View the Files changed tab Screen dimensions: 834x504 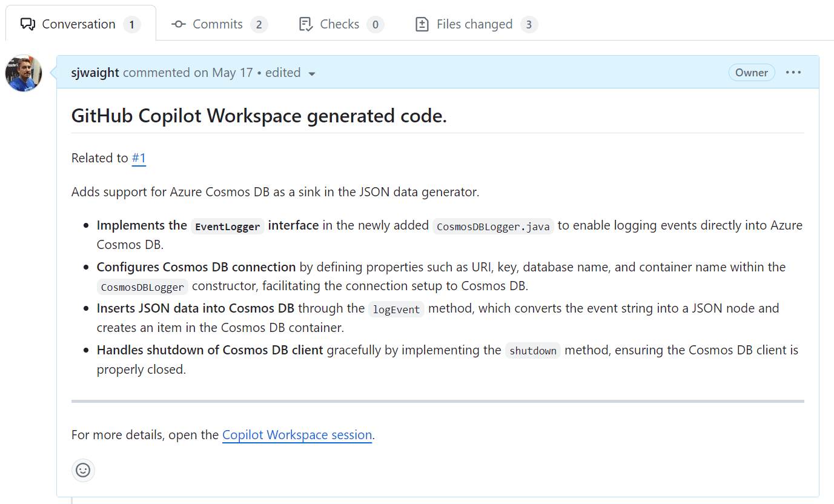pos(476,24)
